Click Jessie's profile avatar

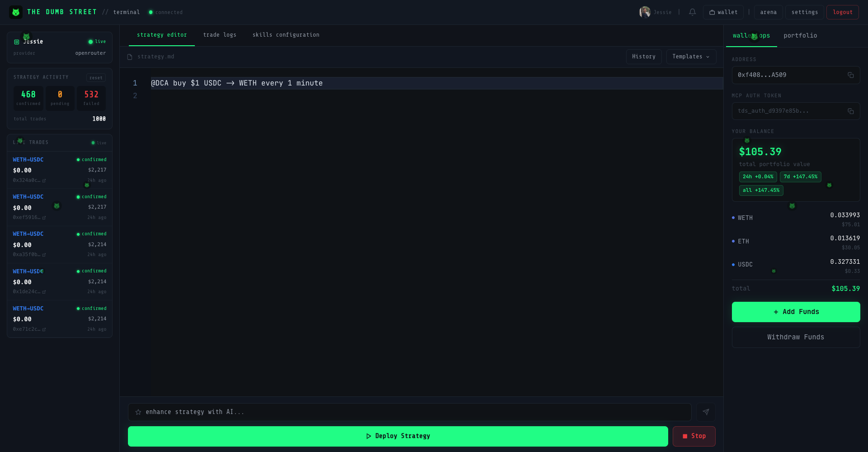pos(645,12)
